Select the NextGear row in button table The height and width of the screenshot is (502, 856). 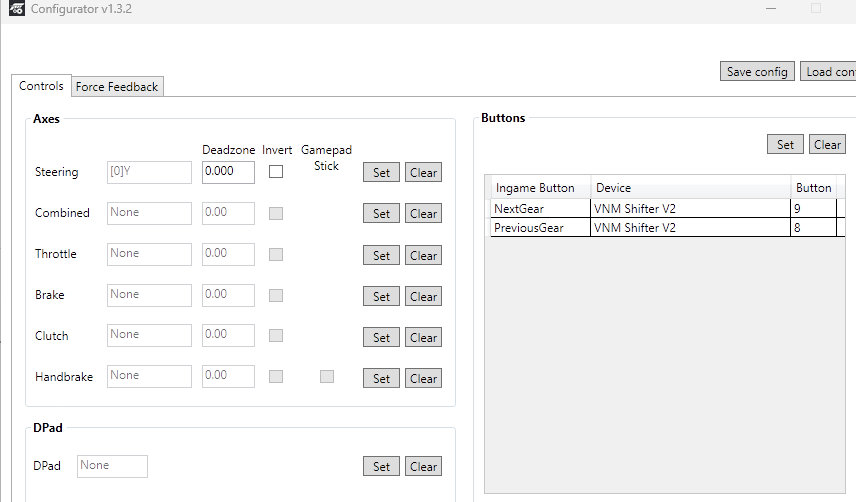coord(667,208)
